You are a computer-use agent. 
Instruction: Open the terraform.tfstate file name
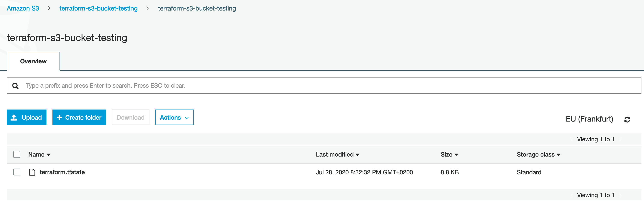click(62, 172)
